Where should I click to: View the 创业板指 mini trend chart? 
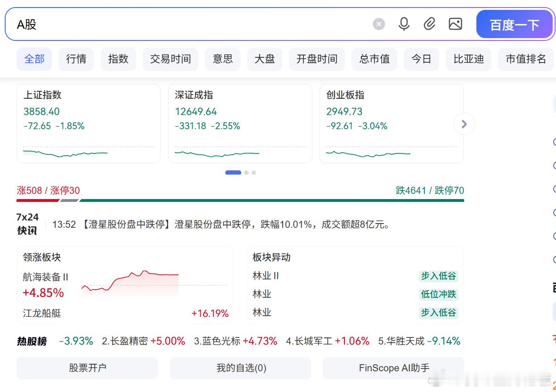[392, 151]
